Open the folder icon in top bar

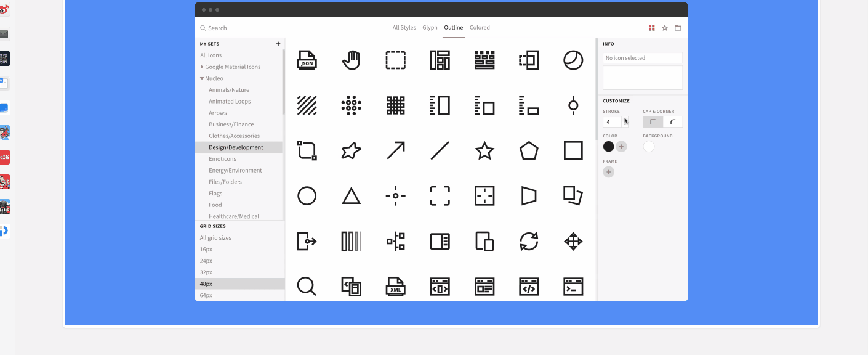point(678,28)
